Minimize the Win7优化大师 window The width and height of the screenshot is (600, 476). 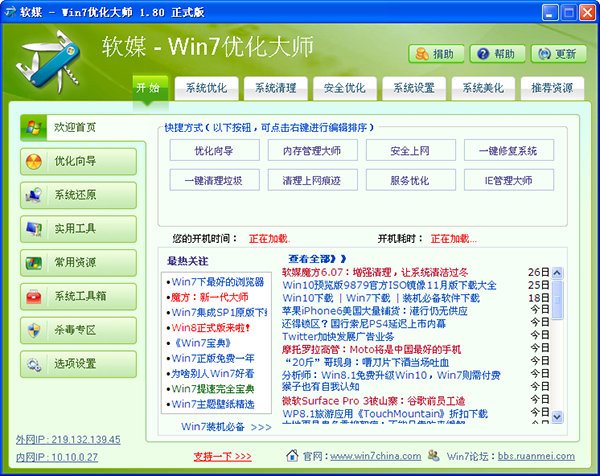pos(550,12)
